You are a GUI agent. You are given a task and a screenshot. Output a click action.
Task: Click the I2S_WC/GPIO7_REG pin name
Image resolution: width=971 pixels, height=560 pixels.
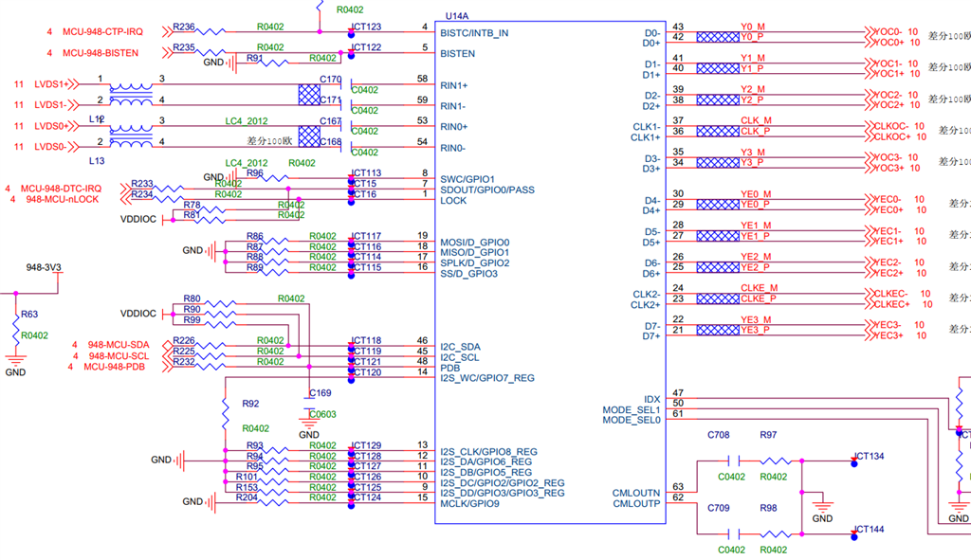tap(487, 378)
